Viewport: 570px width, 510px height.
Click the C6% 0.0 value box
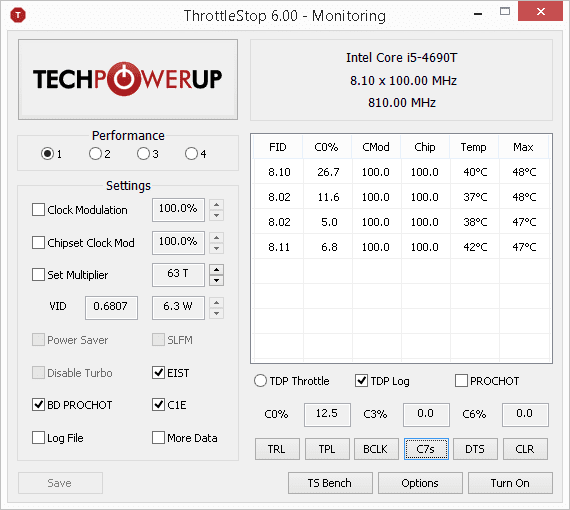525,414
